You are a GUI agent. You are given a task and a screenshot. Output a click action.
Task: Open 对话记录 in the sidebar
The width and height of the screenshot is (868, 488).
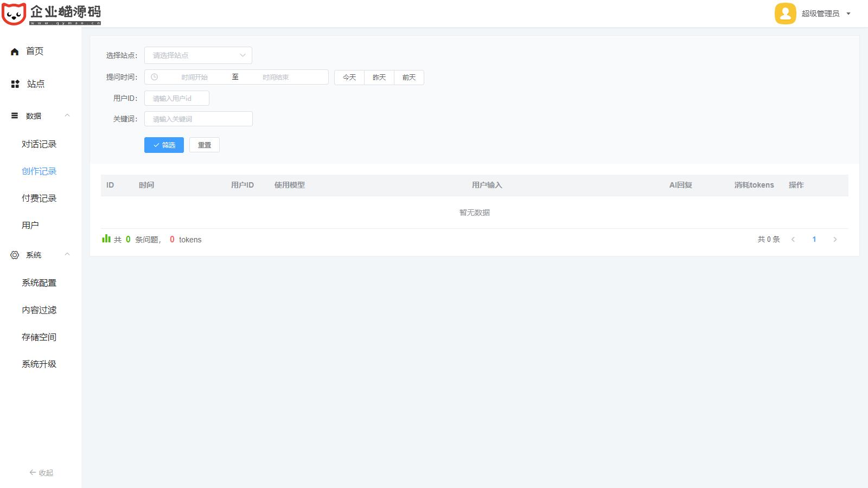point(39,144)
